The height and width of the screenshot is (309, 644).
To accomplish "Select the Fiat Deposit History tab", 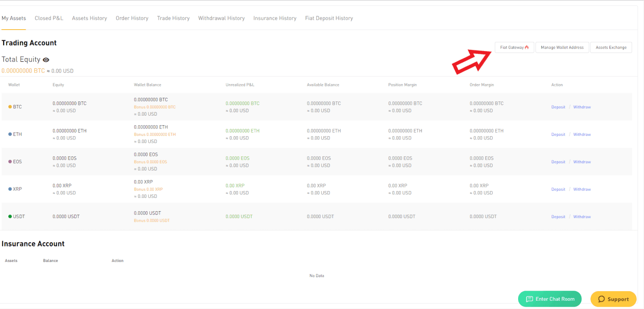I will pos(329,18).
